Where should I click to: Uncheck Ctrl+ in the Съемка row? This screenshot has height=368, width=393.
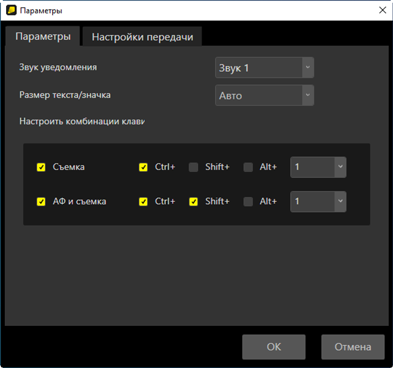click(143, 167)
